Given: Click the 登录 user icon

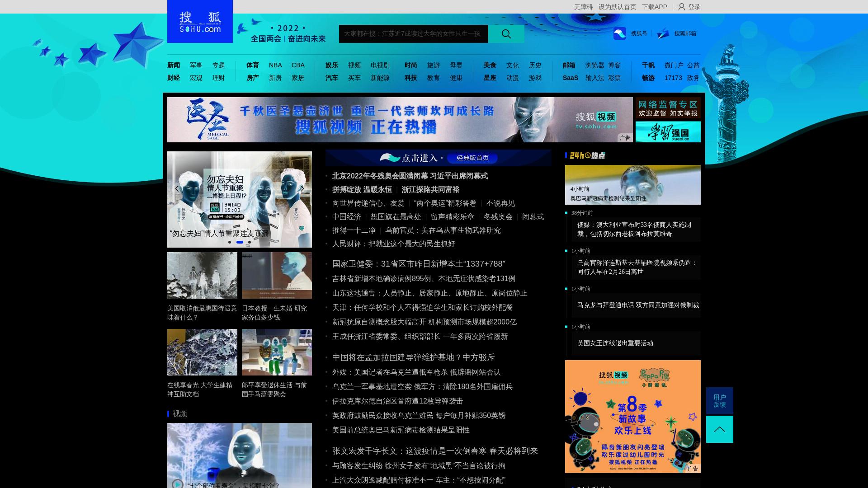Looking at the screenshot, I should [682, 7].
